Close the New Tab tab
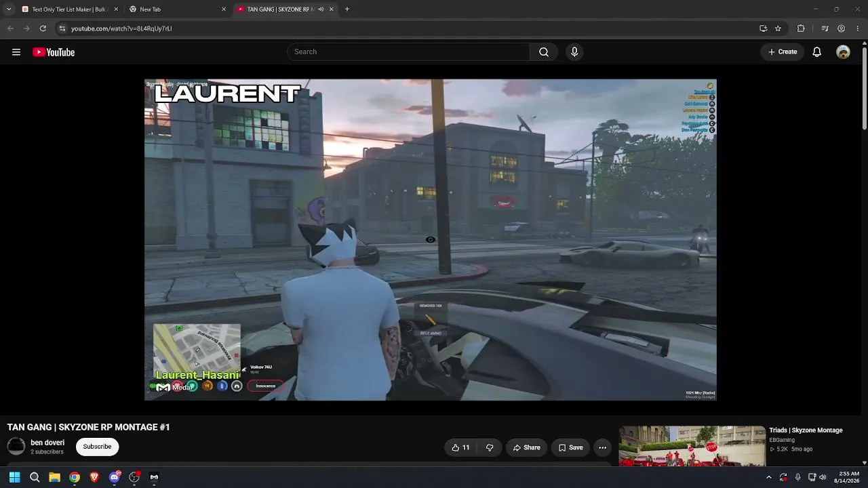The height and width of the screenshot is (488, 868). 224,9
